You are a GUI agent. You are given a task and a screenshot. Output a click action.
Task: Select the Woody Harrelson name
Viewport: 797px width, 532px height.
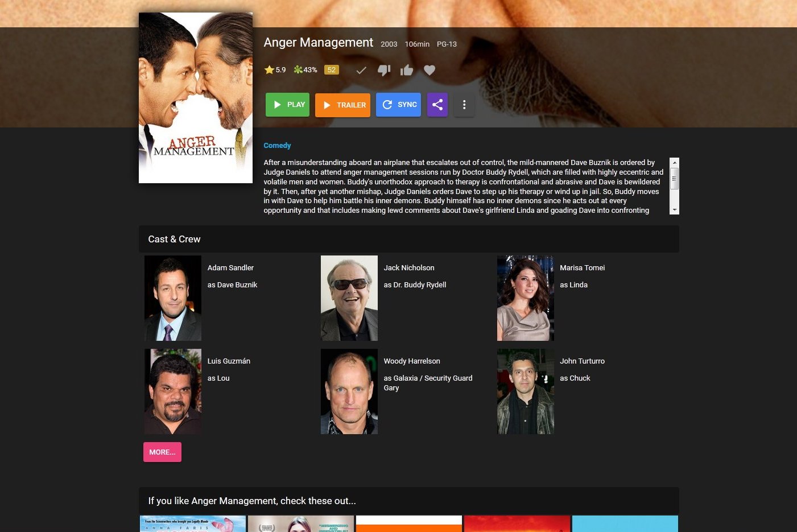click(x=412, y=361)
